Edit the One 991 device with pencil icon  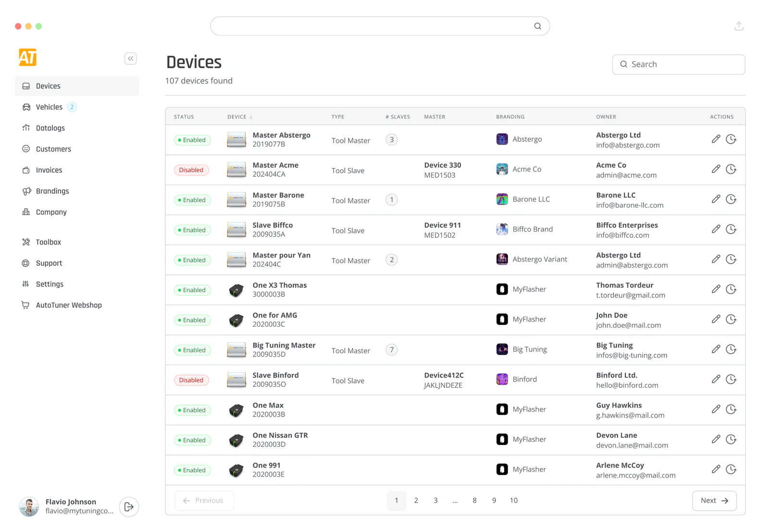[716, 470]
